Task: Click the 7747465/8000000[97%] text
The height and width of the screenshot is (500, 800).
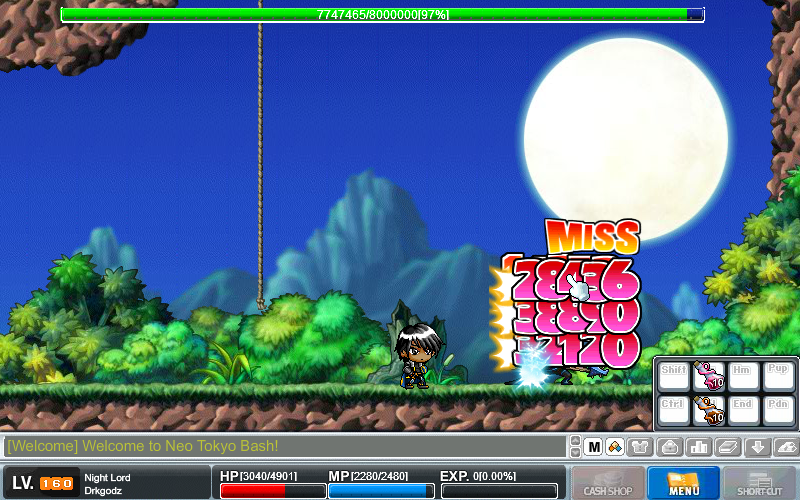Action: 383,15
